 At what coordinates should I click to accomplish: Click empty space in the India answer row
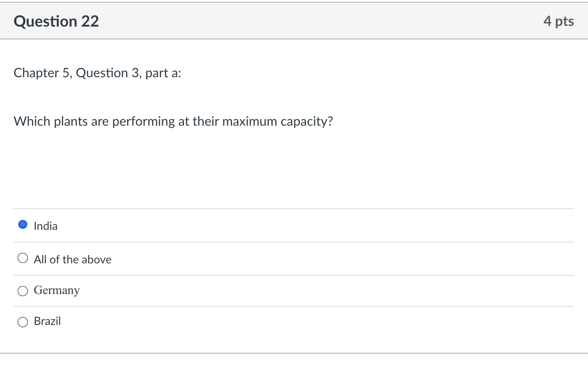point(291,226)
